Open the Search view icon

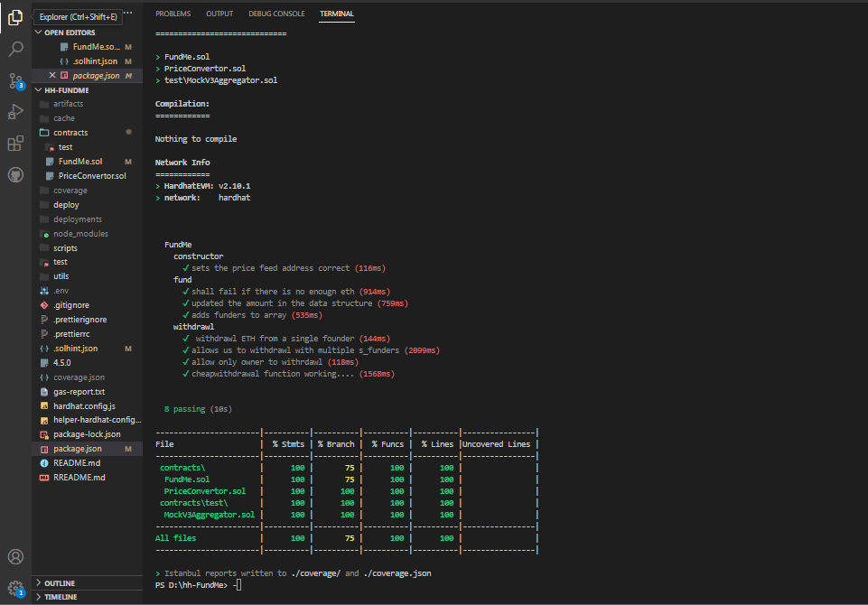tap(15, 50)
